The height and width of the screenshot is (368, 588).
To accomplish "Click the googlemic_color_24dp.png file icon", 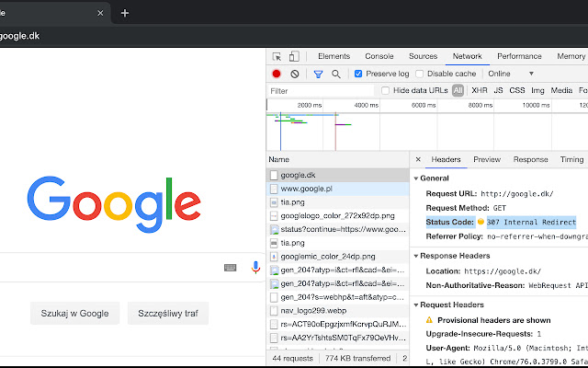I will 274,257.
